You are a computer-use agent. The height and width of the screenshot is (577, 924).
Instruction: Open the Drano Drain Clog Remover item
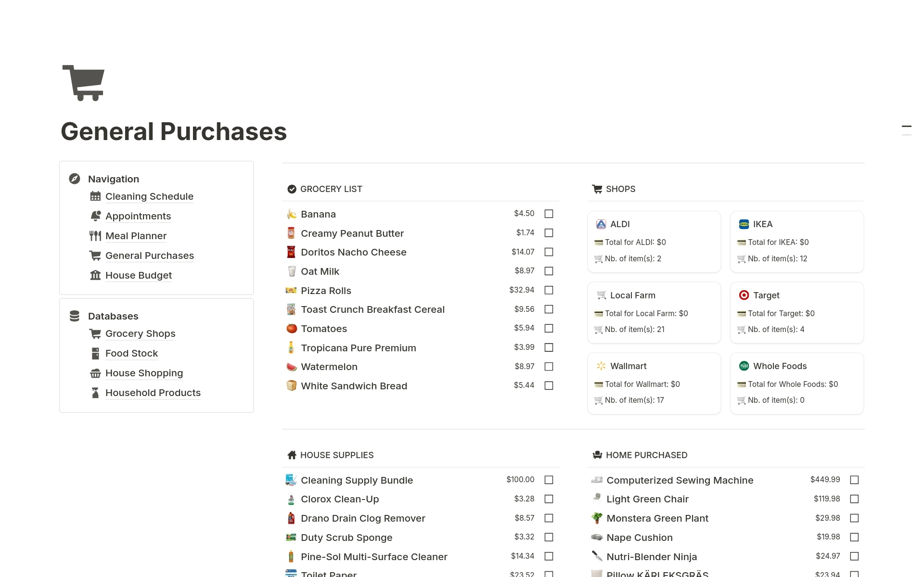363,518
